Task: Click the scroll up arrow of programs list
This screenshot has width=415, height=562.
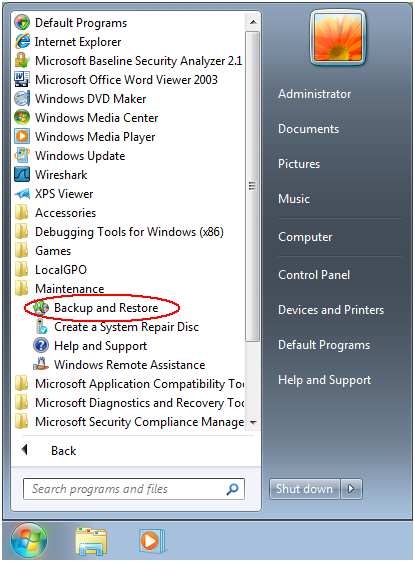Action: [x=253, y=22]
